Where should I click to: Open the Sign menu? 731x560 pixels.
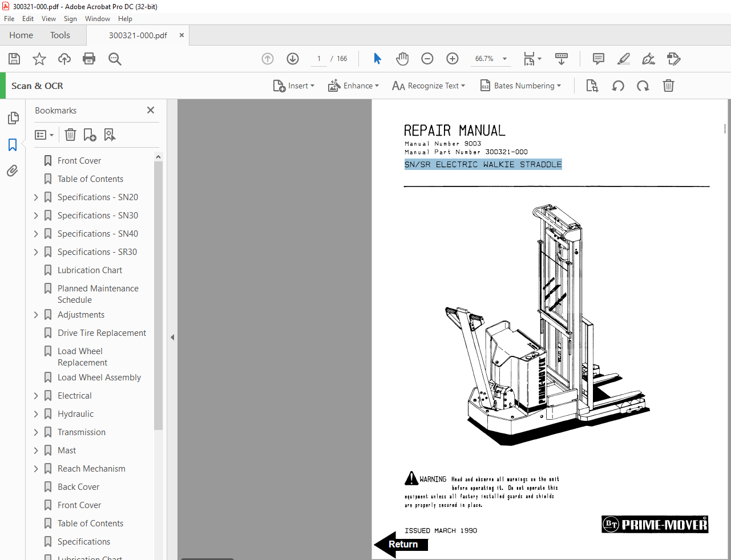[x=70, y=19]
